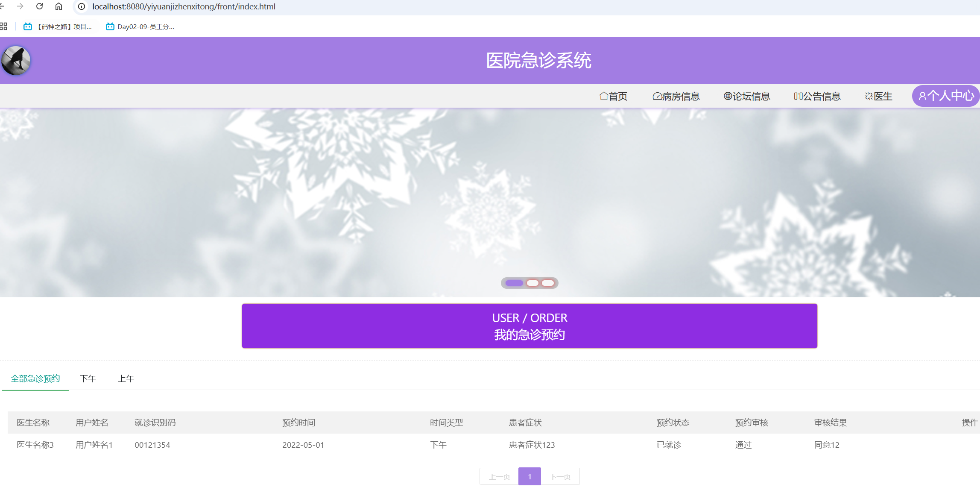Open the apps grid icon in bookmarks bar
Viewport: 980px width, 496px height.
[4, 26]
